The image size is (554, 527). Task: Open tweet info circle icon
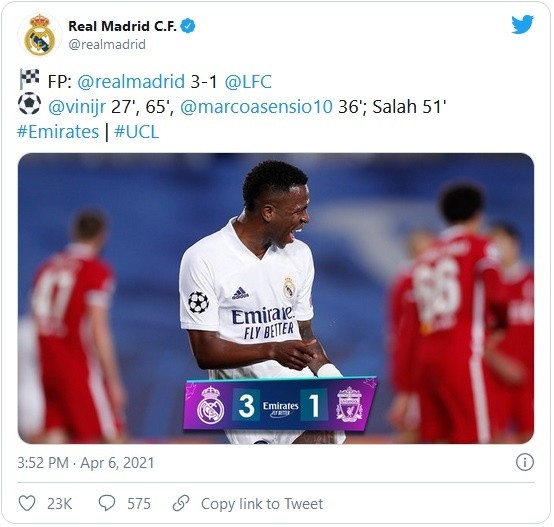point(525,462)
